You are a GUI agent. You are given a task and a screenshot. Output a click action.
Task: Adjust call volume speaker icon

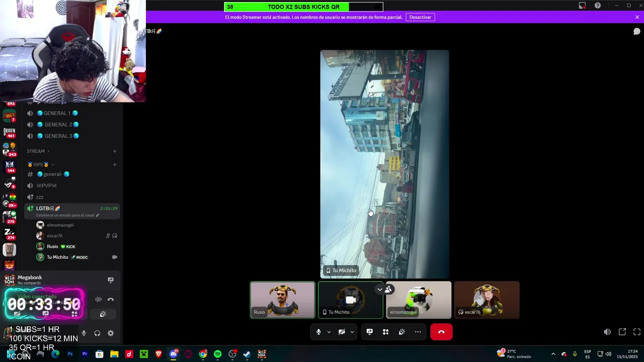pos(607,332)
